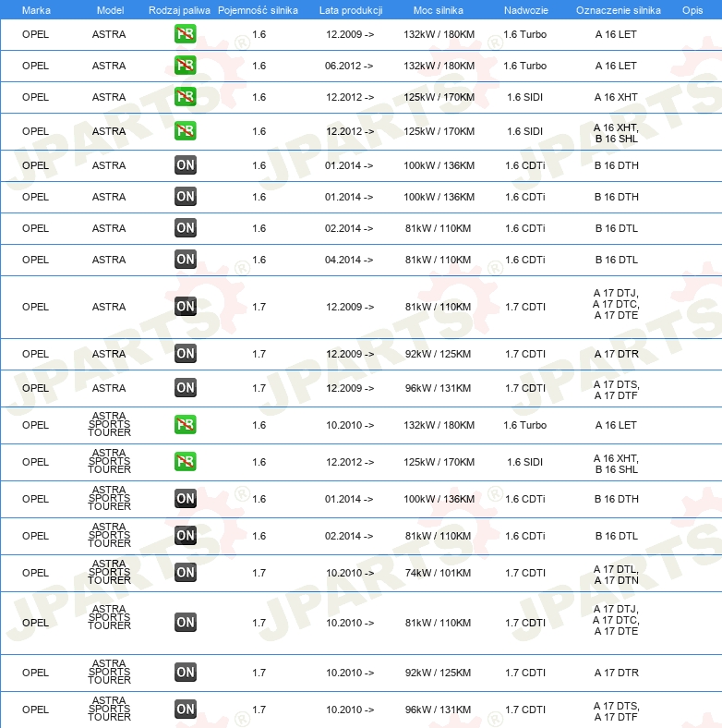
Task: Click the Rodzaj paliwa column header
Action: coord(179,10)
